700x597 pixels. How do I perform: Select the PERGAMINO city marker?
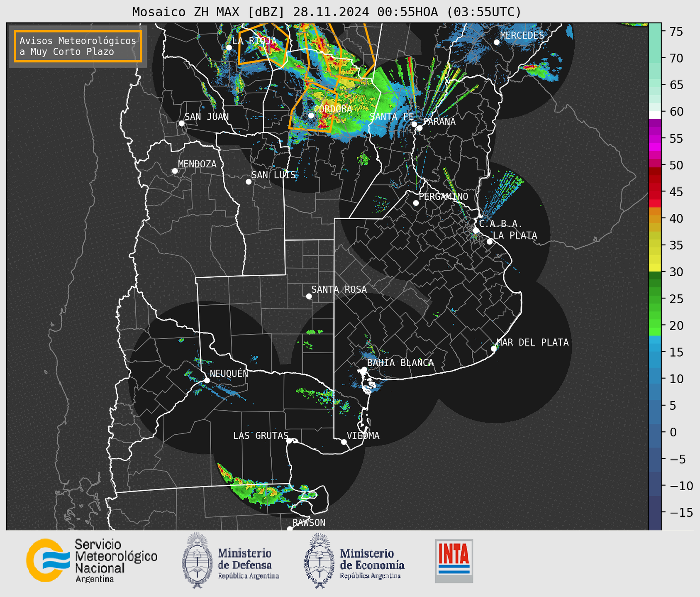[416, 203]
